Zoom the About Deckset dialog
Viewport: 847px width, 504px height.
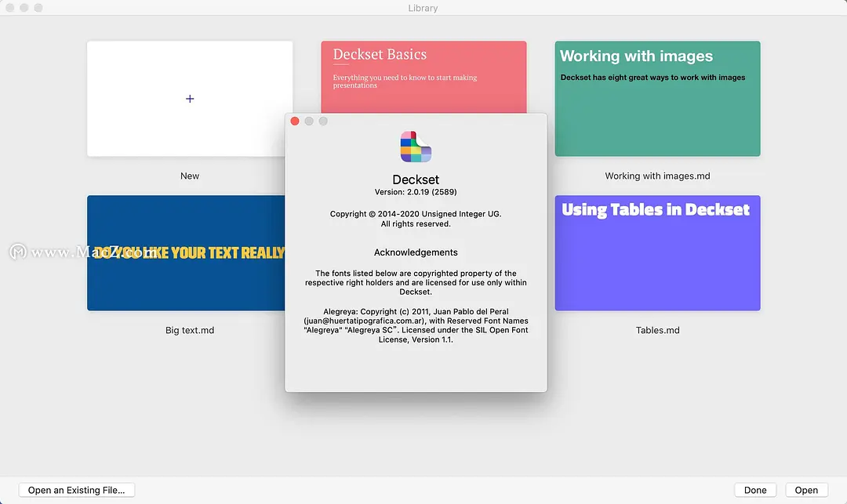tap(323, 121)
